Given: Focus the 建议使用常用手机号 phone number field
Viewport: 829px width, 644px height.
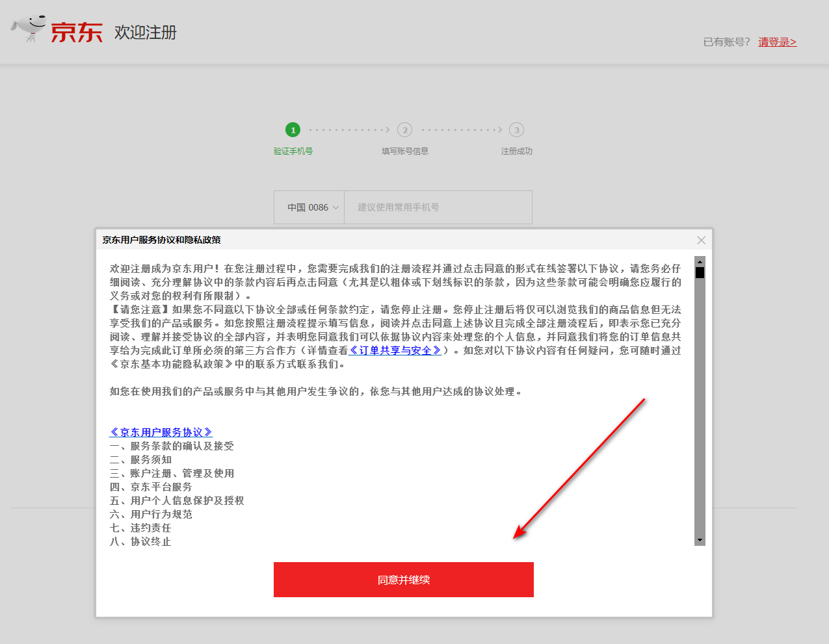Looking at the screenshot, I should (438, 207).
